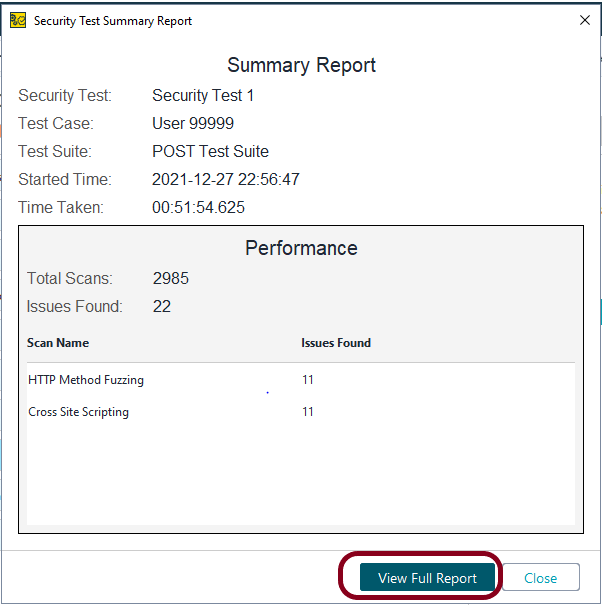Click the Issues Found column header

coord(336,343)
